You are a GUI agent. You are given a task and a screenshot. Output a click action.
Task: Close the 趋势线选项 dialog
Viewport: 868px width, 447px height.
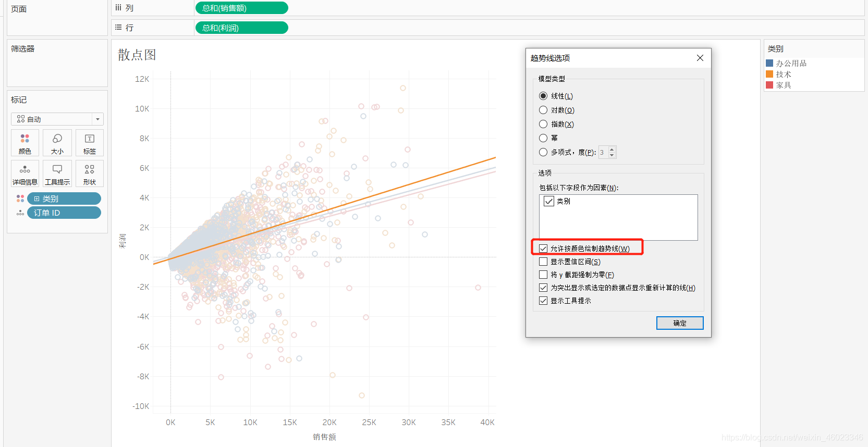tap(700, 58)
